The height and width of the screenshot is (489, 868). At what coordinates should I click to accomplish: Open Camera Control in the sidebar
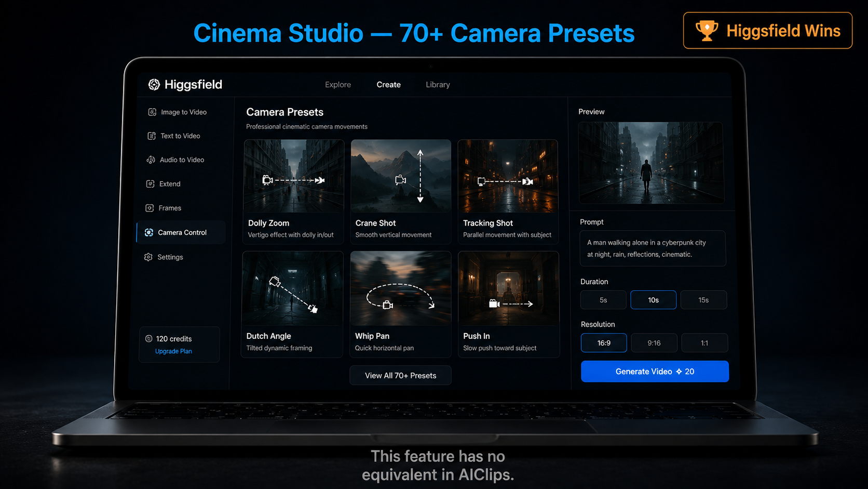181,232
